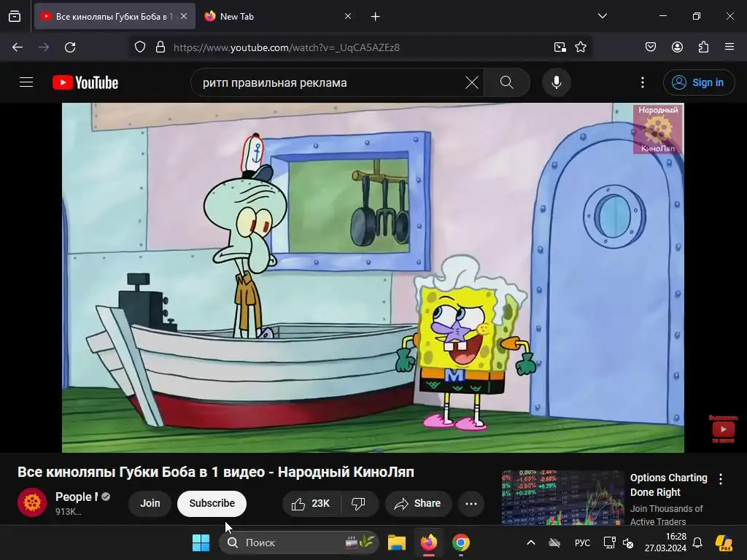Open Firefox application menu
This screenshot has width=747, height=560.
(729, 47)
